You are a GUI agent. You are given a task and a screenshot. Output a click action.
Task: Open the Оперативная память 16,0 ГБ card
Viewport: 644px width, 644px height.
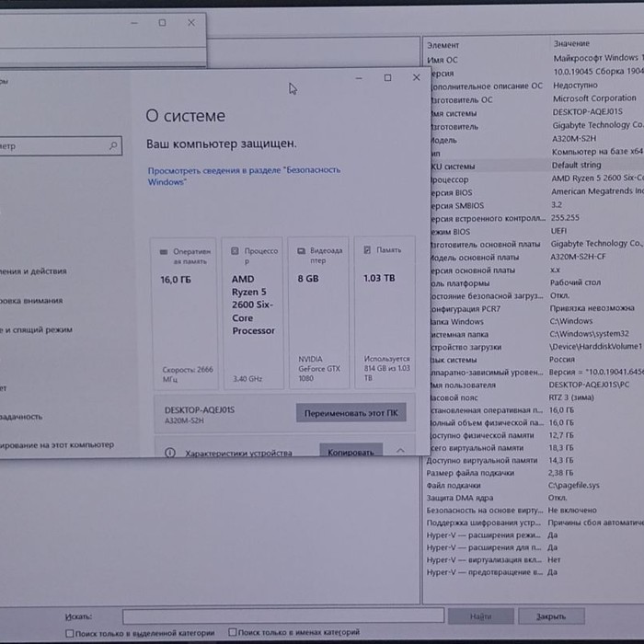[184, 313]
